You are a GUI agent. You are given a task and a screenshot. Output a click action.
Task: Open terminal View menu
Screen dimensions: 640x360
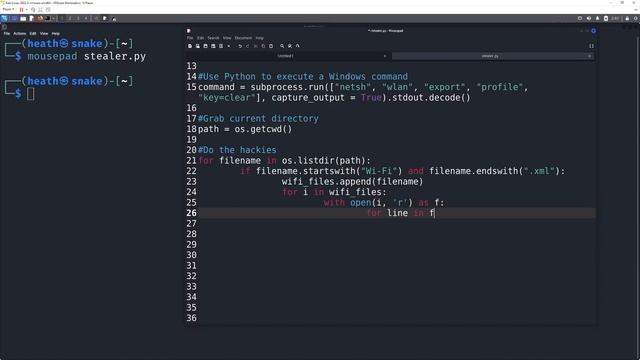click(44, 33)
